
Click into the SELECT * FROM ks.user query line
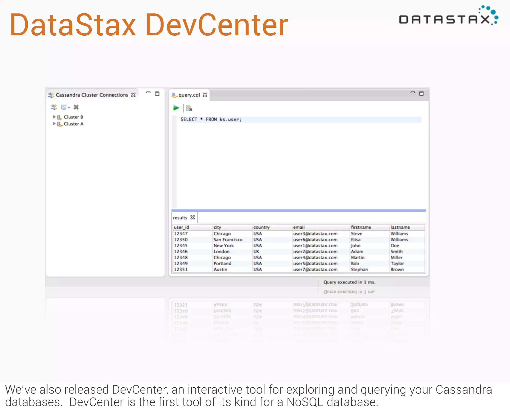click(301, 119)
